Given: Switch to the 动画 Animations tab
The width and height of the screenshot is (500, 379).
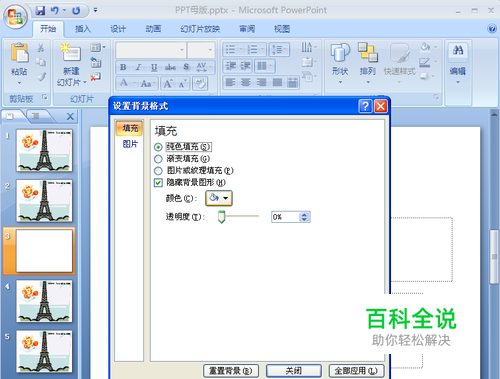Looking at the screenshot, I should 153,29.
